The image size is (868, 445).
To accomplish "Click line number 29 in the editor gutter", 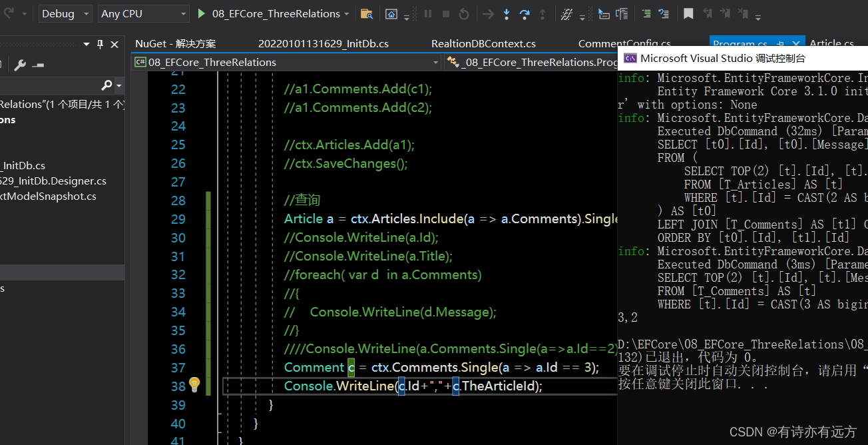I will (x=178, y=219).
